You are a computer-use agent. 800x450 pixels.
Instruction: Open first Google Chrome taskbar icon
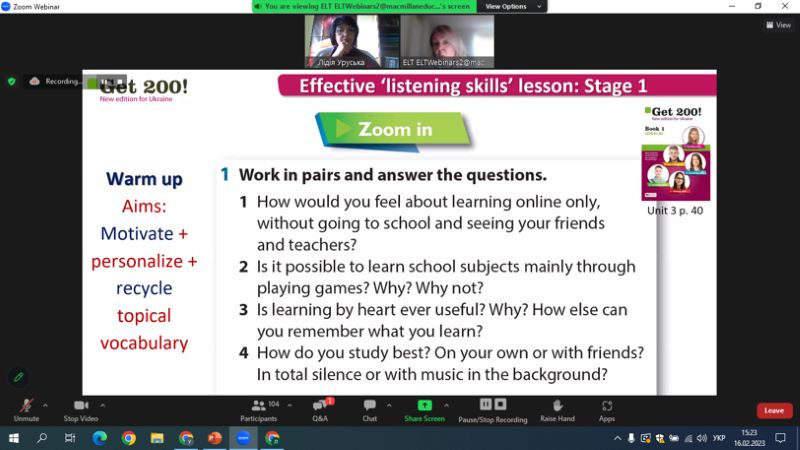pos(129,438)
